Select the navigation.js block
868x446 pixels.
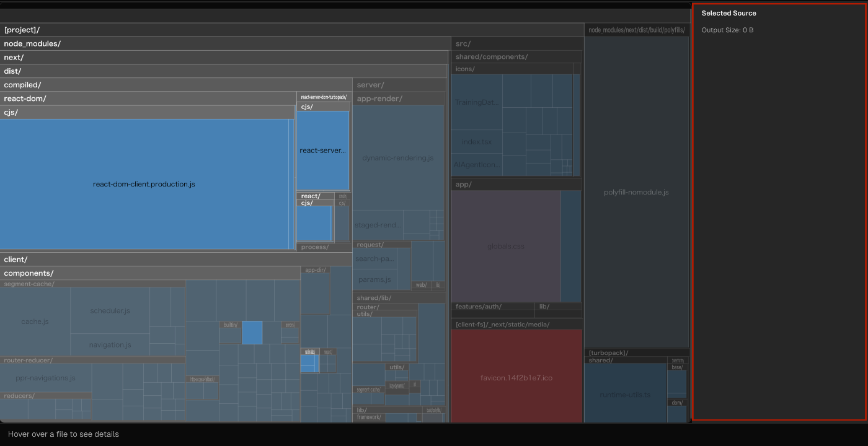pyautogui.click(x=110, y=344)
